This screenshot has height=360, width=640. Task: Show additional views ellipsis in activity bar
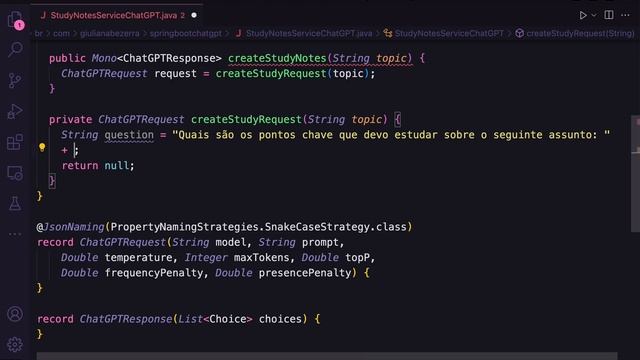(15, 234)
